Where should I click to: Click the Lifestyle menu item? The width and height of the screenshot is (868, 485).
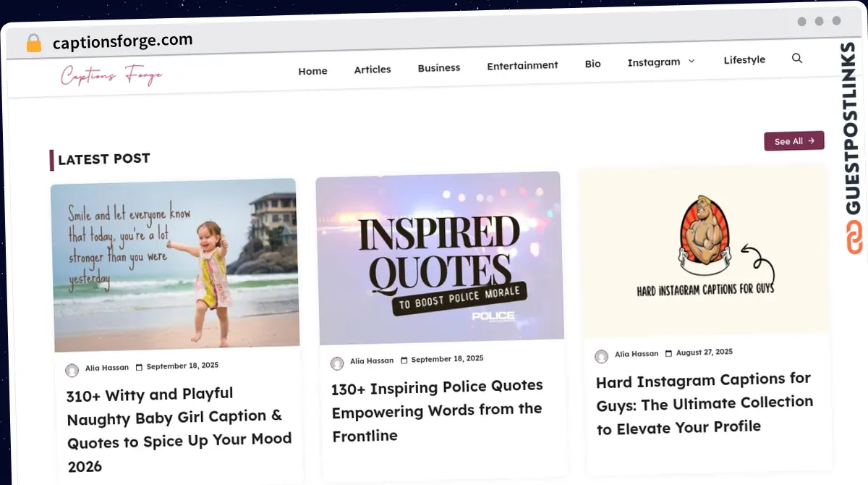[x=744, y=59]
